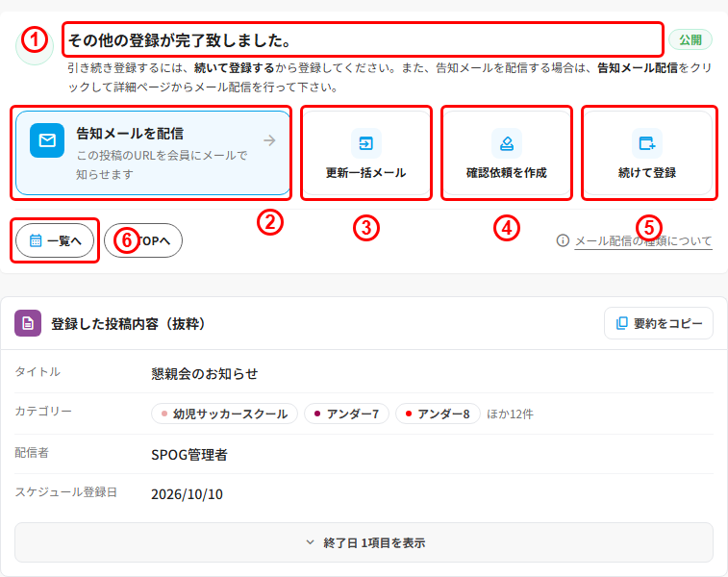Click the タイトル label
The width and height of the screenshot is (728, 577).
click(38, 372)
